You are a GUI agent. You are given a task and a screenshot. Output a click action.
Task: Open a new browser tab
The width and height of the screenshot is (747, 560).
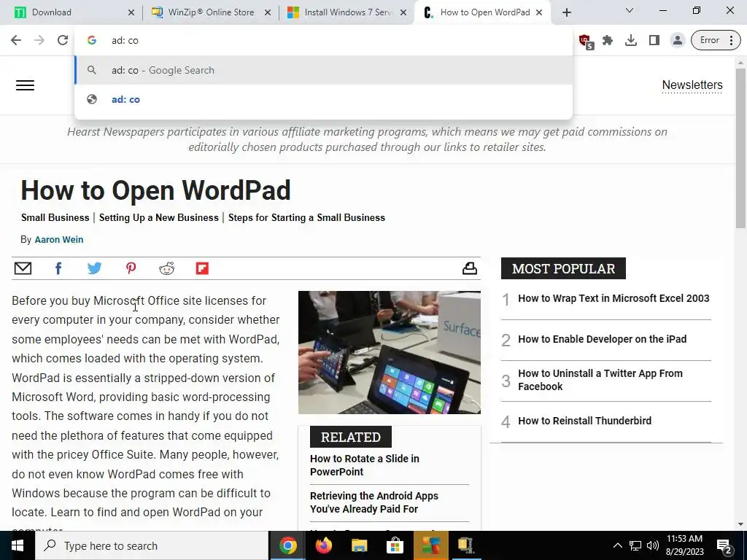[566, 12]
